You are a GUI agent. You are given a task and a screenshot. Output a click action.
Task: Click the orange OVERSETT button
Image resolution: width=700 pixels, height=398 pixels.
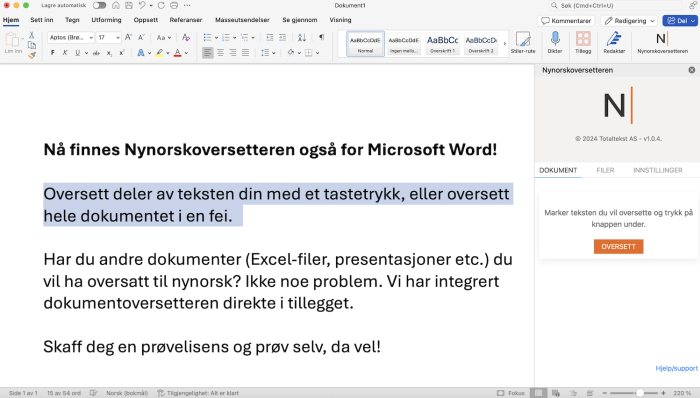tap(618, 246)
